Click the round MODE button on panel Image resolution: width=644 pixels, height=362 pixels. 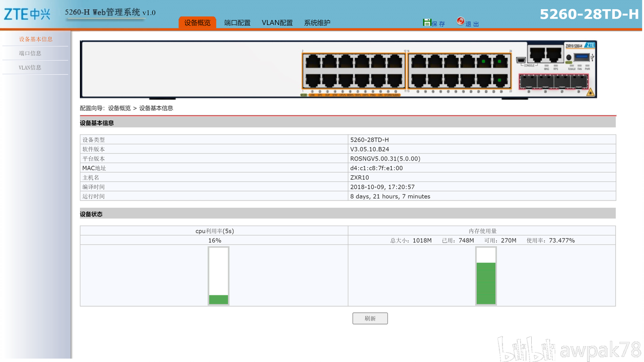569,57
